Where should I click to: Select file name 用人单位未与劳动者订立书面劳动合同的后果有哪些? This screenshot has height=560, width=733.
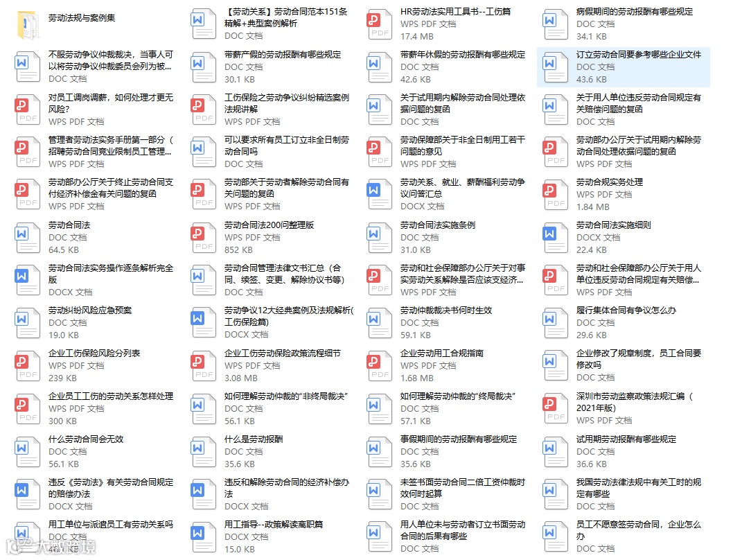[462, 530]
